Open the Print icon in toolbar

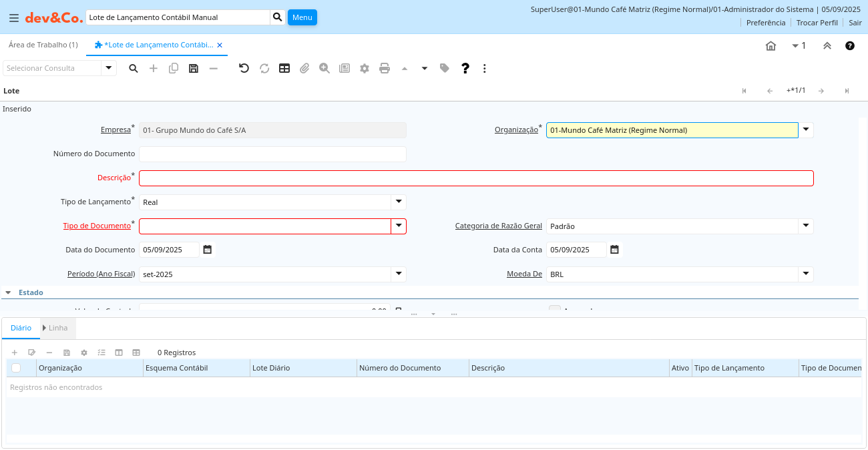[x=385, y=68]
